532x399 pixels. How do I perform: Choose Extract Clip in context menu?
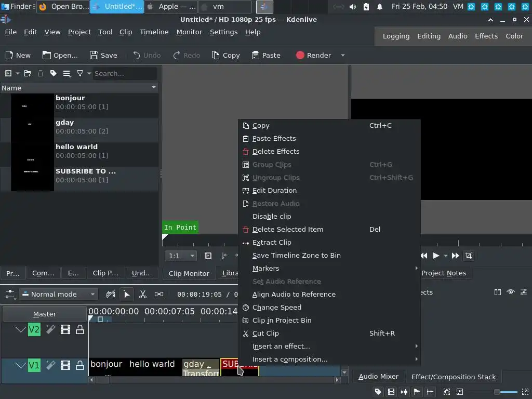pyautogui.click(x=329, y=242)
